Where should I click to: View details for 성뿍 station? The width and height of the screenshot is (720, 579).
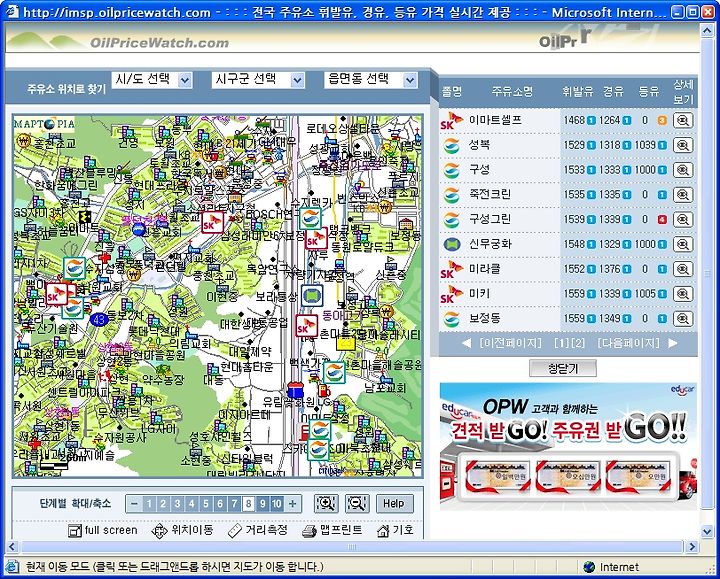point(683,146)
